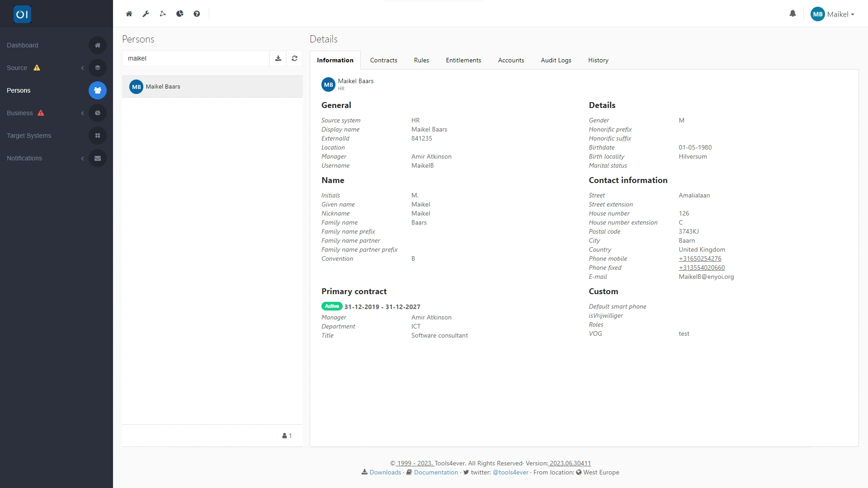Image resolution: width=868 pixels, height=488 pixels.
Task: Expand the Business menu chevron
Action: [x=82, y=113]
